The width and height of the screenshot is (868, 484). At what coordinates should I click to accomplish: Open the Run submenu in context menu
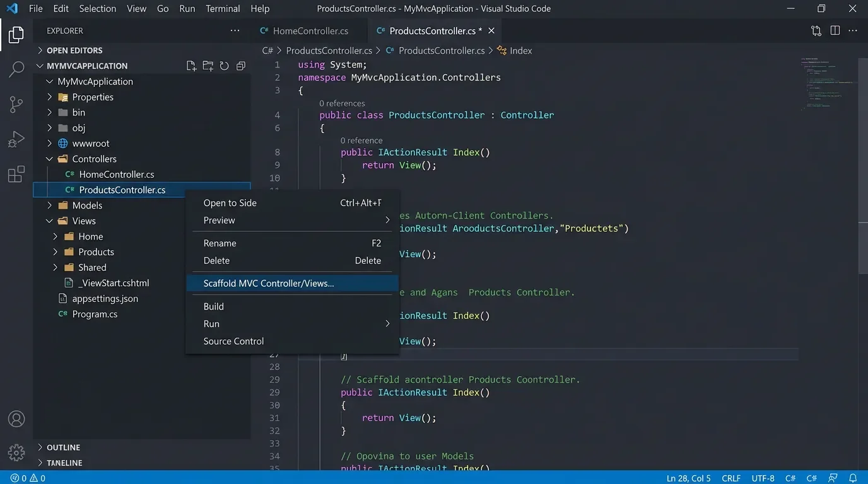293,323
